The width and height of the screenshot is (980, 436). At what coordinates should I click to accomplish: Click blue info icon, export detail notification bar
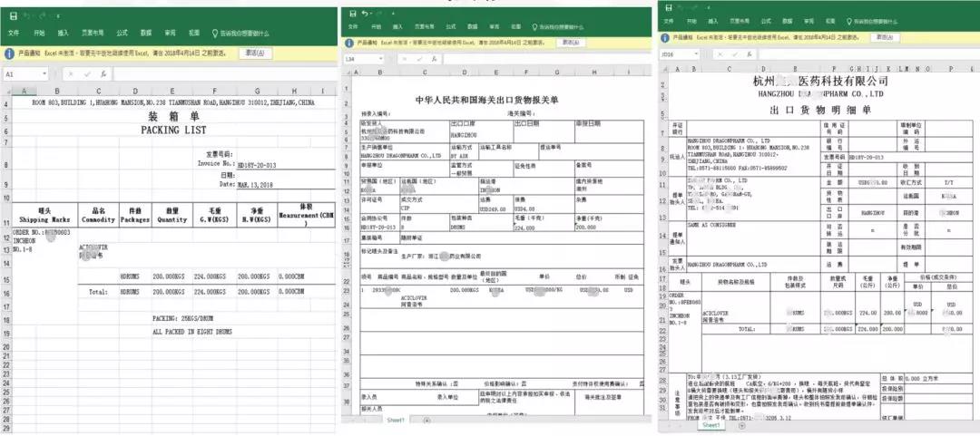point(665,37)
